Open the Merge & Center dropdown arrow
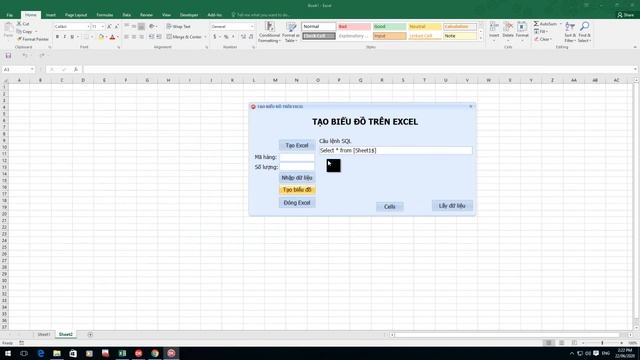Viewport: 640px width, 360px height. 205,37
